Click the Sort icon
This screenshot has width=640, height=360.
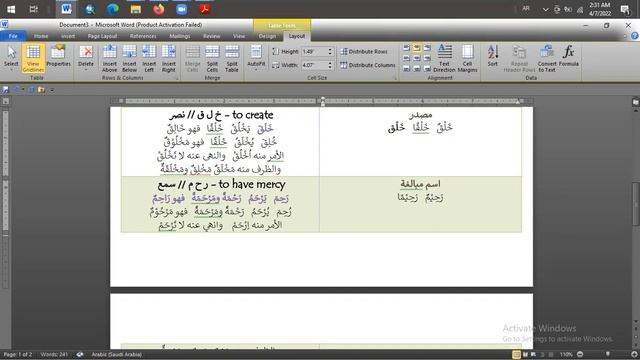(493, 56)
